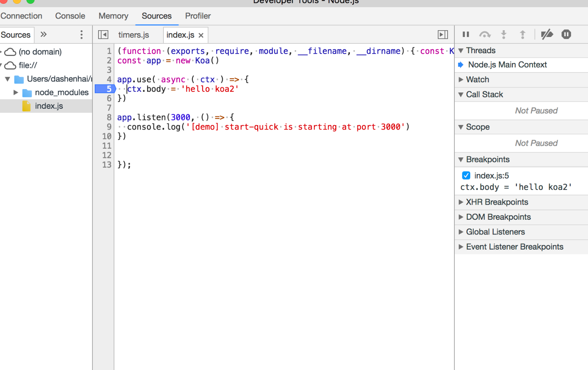Uncheck the index.js:5 breakpoint checkbox
The image size is (588, 370).
tap(466, 176)
